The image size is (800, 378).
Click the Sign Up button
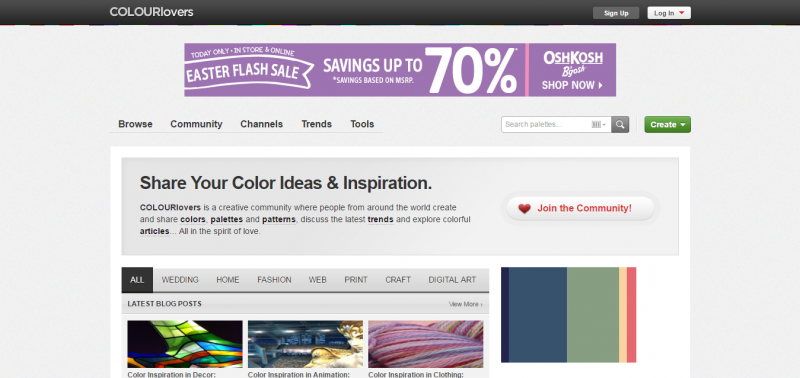point(616,13)
